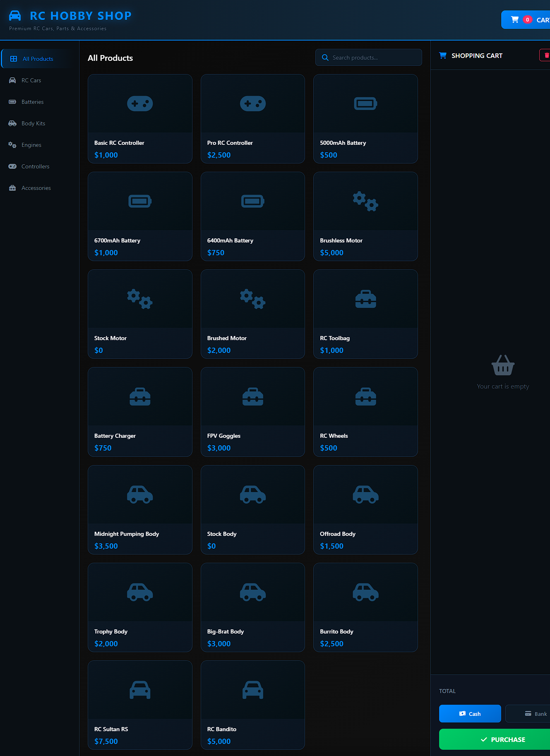
Task: Click the 6700mAh Battery icon
Action: pos(140,202)
